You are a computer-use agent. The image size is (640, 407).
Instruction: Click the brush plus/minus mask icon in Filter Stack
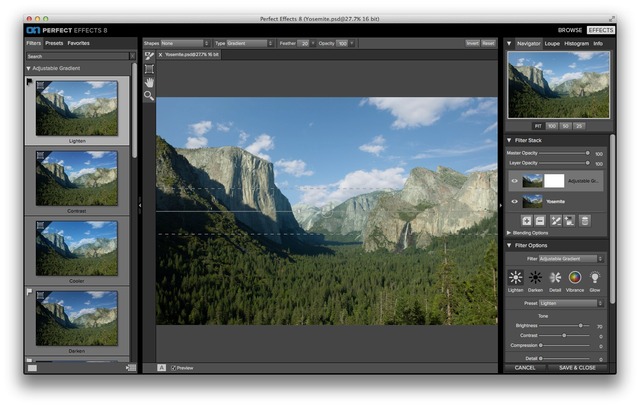coord(556,221)
